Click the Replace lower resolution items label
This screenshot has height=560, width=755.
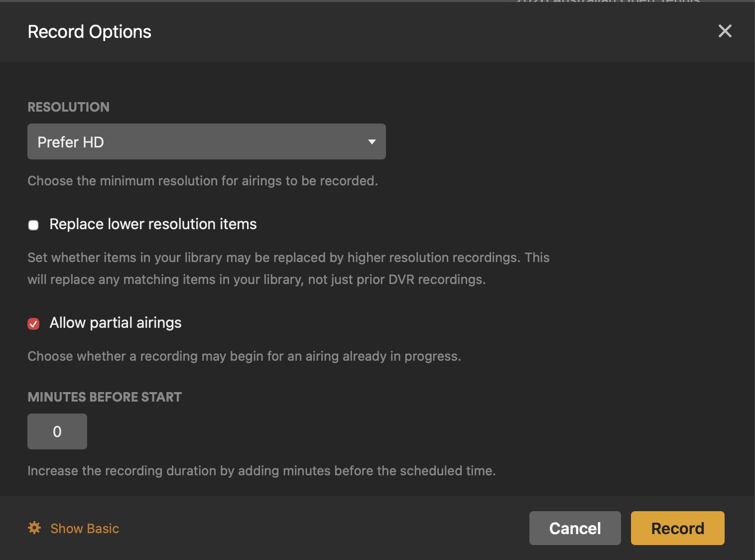tap(153, 224)
